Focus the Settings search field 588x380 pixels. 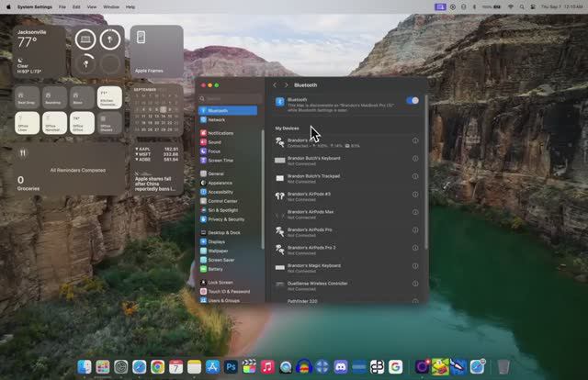230,98
